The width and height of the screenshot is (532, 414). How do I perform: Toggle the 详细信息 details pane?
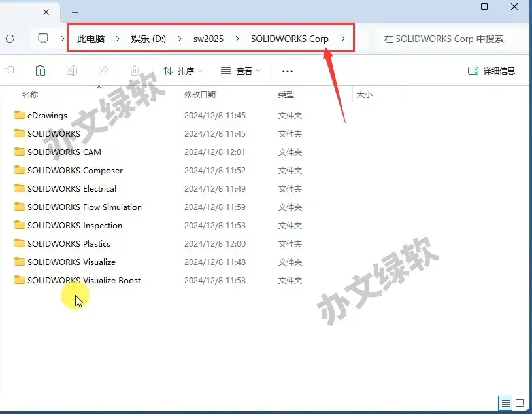coord(490,71)
